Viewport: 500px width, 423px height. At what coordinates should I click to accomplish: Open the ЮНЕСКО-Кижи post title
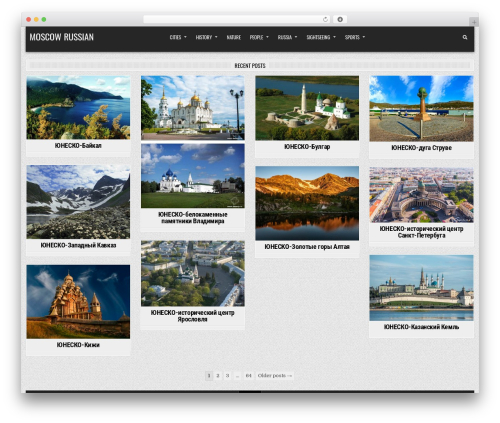coord(78,345)
